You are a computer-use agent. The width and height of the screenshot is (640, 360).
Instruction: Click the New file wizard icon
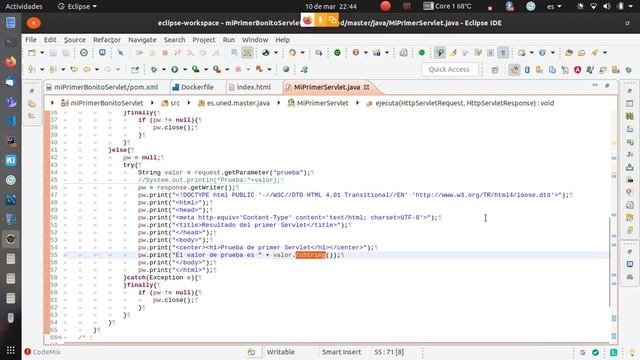(32, 53)
